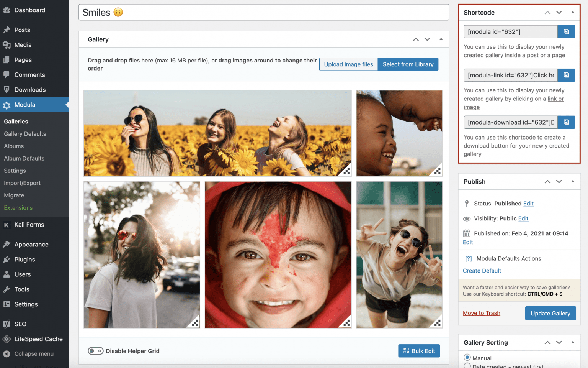This screenshot has width=588, height=368.
Task: Click the SEO Yoast icon
Action: point(7,324)
